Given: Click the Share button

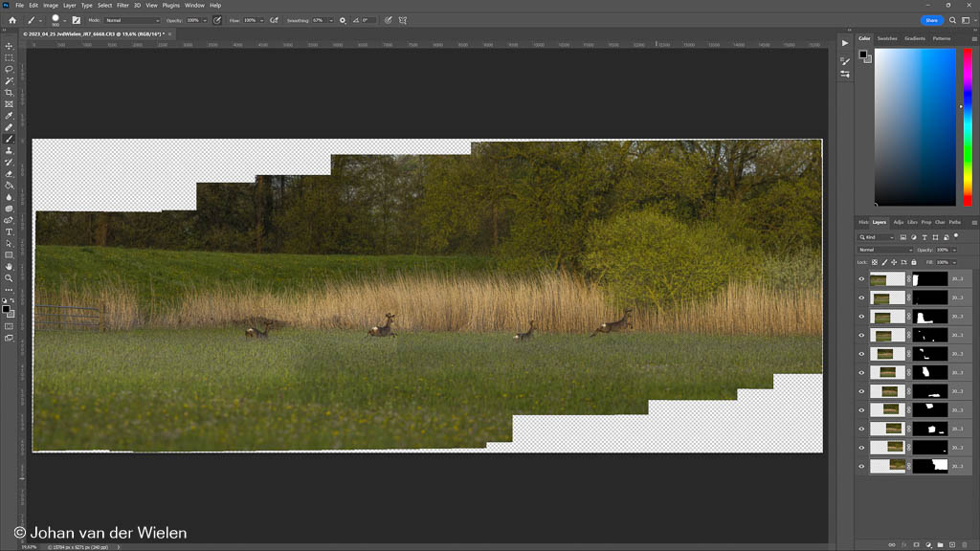Looking at the screenshot, I should (931, 20).
